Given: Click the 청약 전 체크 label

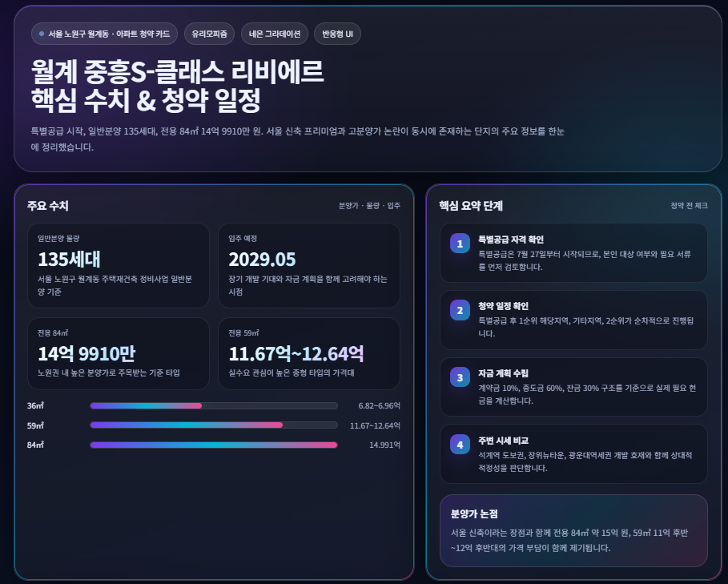Looking at the screenshot, I should click(x=689, y=206).
